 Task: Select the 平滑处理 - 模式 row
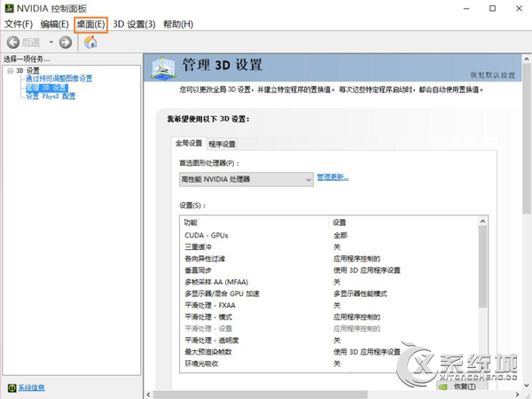[329, 317]
